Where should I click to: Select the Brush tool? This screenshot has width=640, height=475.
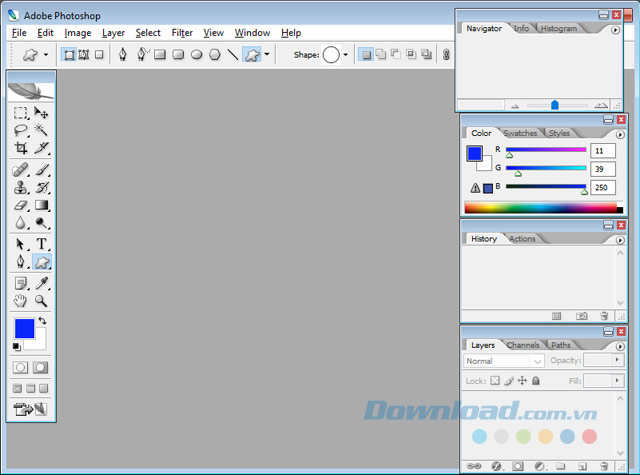click(41, 169)
